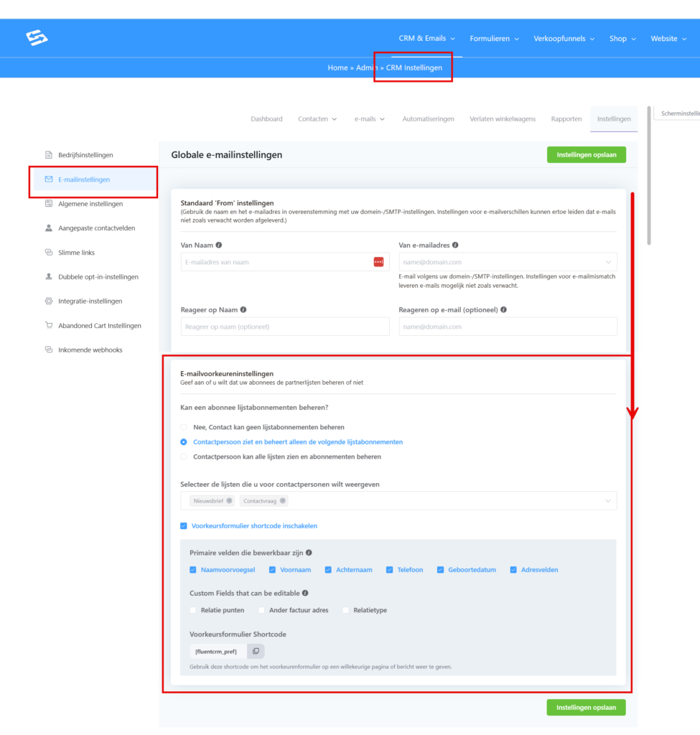This screenshot has height=735, width=700.
Task: Click the Slimme links sidebar icon
Action: 49,253
